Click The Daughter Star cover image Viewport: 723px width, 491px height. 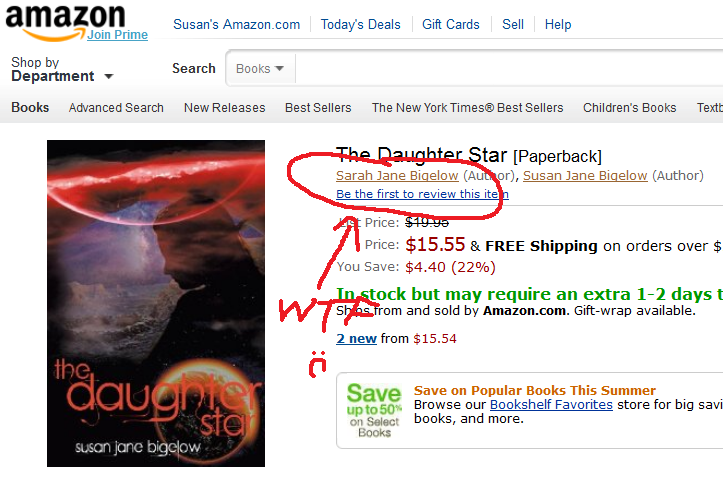click(x=156, y=303)
